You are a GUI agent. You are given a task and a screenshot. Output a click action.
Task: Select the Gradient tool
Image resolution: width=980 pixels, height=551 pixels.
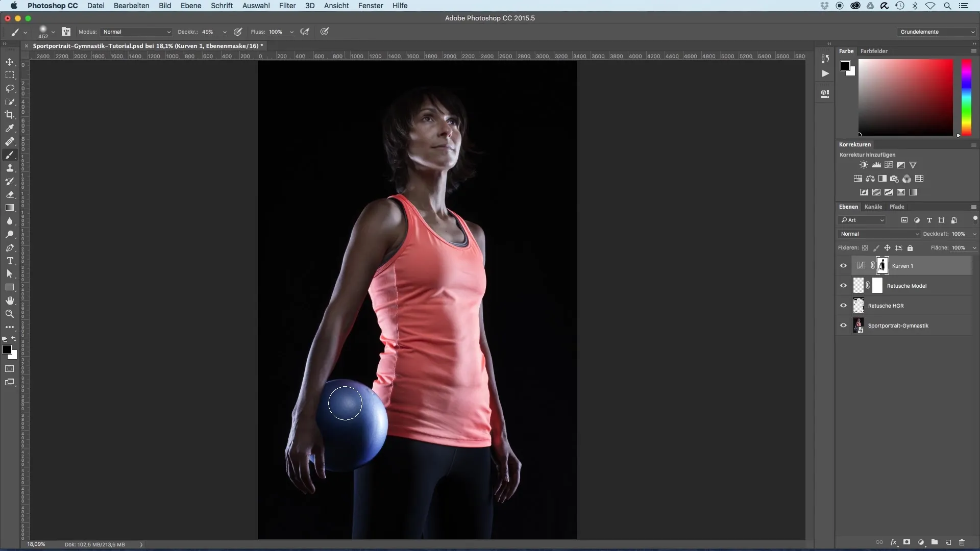point(10,208)
